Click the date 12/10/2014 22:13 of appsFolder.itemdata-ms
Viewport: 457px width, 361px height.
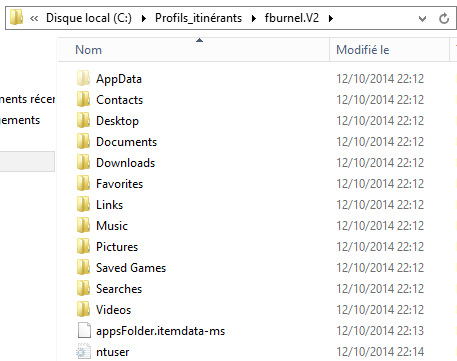pyautogui.click(x=380, y=331)
